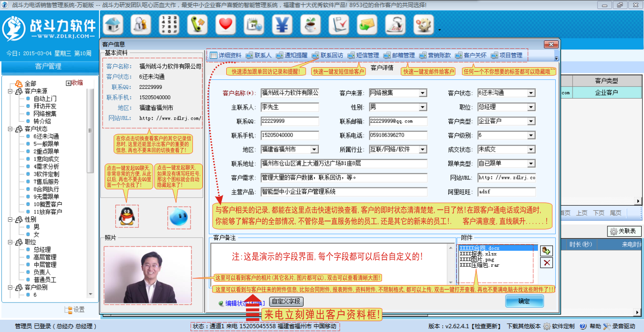Open the Home icon in the main toolbar
The width and height of the screenshot is (644, 332).
[x=113, y=24]
